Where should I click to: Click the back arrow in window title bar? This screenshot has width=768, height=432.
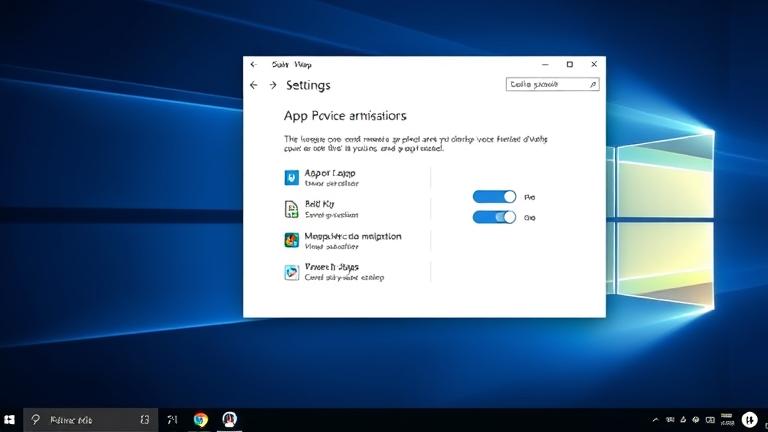pyautogui.click(x=253, y=64)
